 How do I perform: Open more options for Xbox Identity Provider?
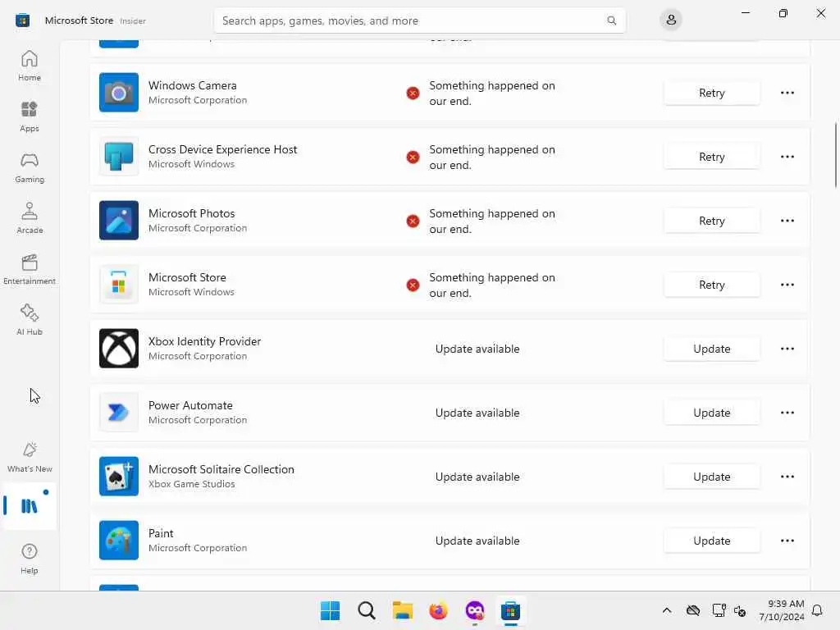point(787,349)
